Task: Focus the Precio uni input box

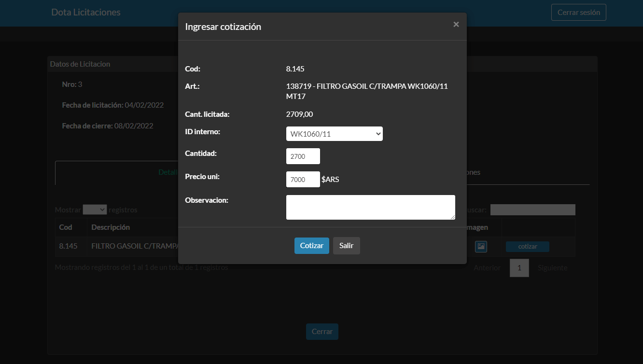Action: tap(303, 179)
